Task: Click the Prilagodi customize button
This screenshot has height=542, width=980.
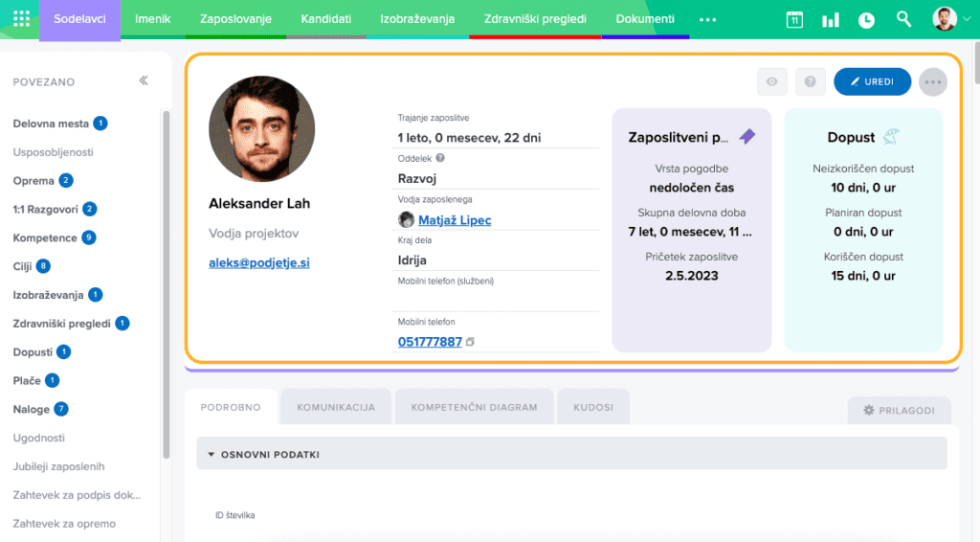Action: pos(899,410)
